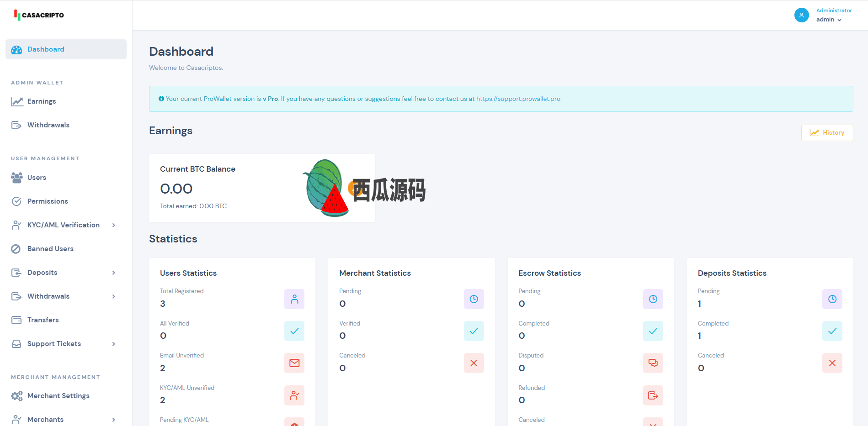
Task: Expand the Deposits submenu arrow
Action: tap(114, 273)
